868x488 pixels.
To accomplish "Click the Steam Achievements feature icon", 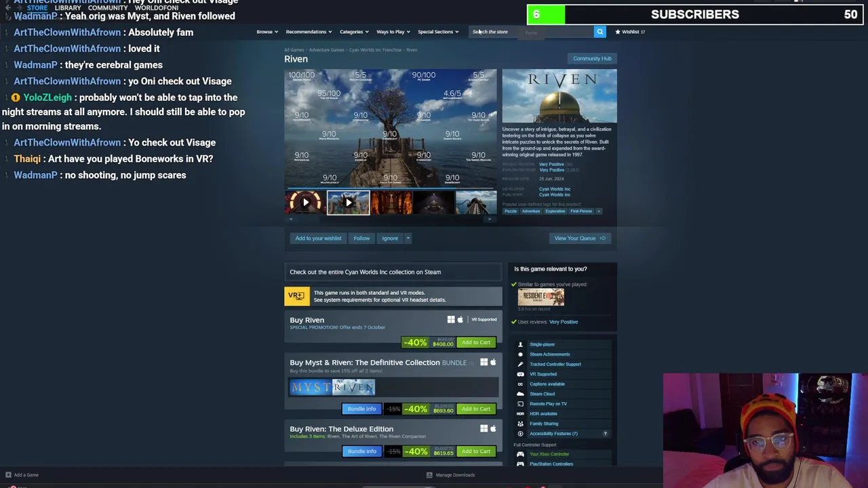I will (520, 354).
